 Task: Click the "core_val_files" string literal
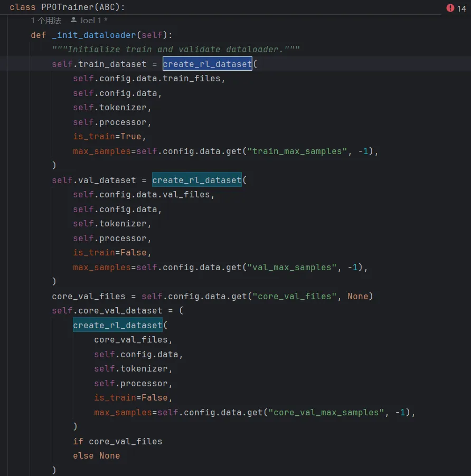coord(294,296)
